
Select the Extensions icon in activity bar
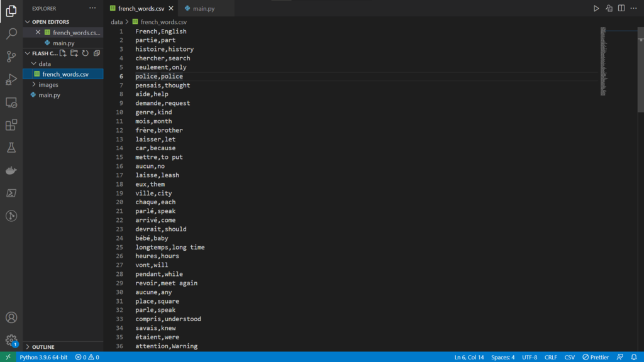point(12,125)
